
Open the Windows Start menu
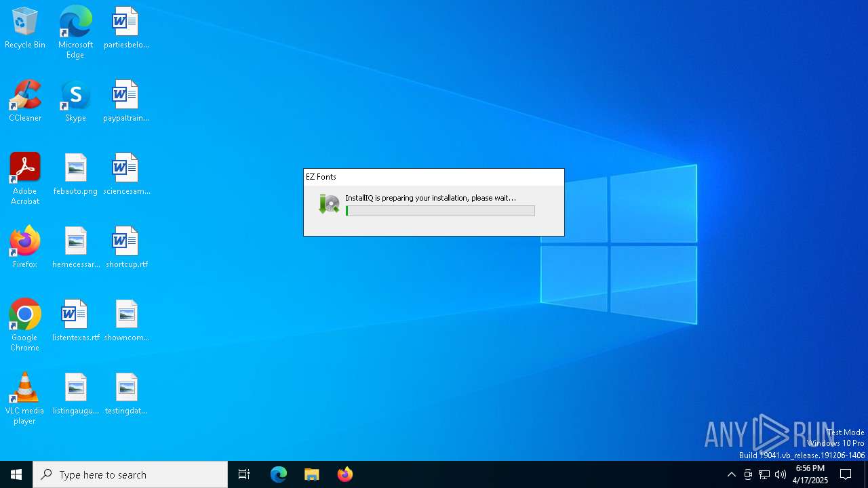(x=16, y=474)
